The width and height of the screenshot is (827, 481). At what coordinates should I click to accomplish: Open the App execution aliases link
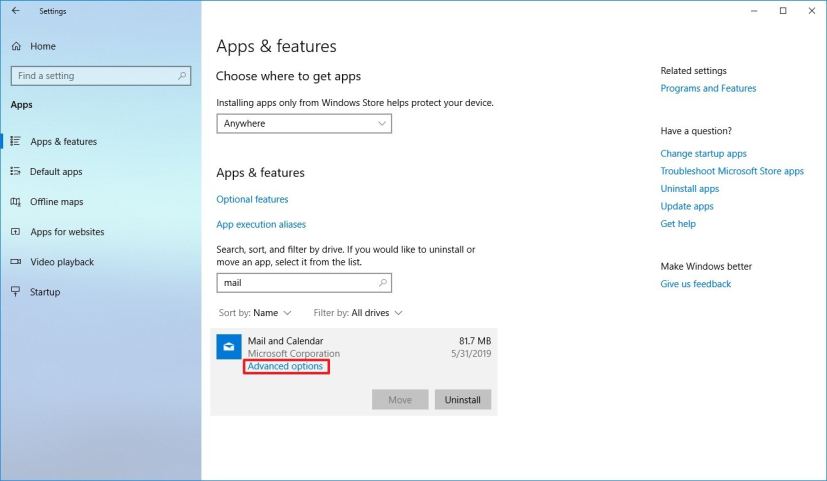click(x=261, y=224)
